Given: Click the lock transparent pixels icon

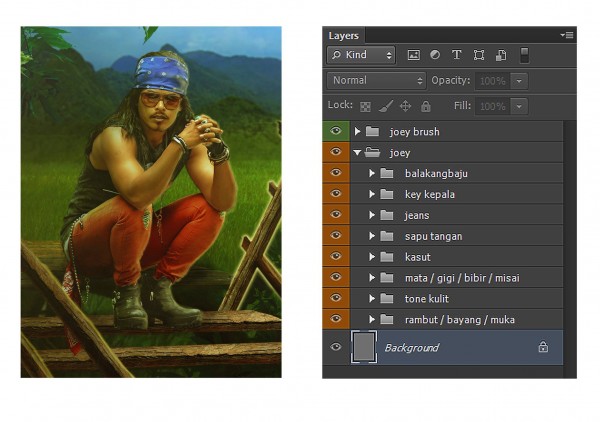Looking at the screenshot, I should tap(365, 106).
